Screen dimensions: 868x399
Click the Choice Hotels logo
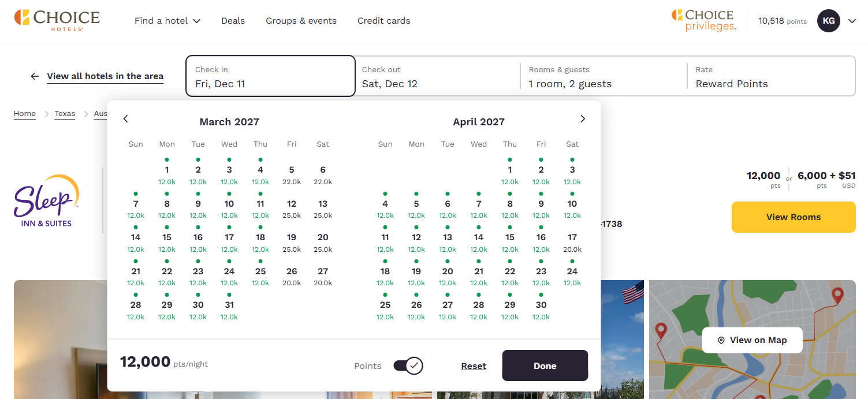(x=57, y=20)
